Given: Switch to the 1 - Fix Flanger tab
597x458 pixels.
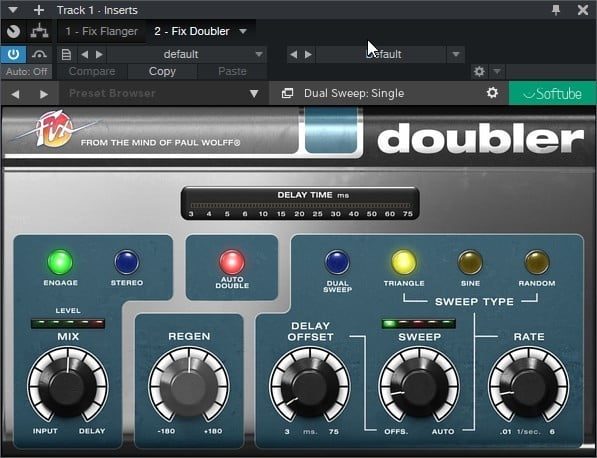Looking at the screenshot, I should click(x=101, y=31).
